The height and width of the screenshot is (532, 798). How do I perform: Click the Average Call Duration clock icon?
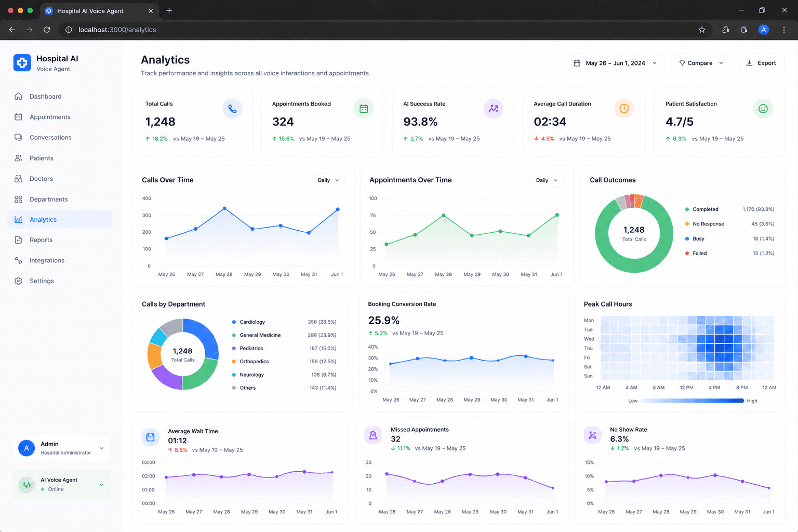click(x=624, y=109)
